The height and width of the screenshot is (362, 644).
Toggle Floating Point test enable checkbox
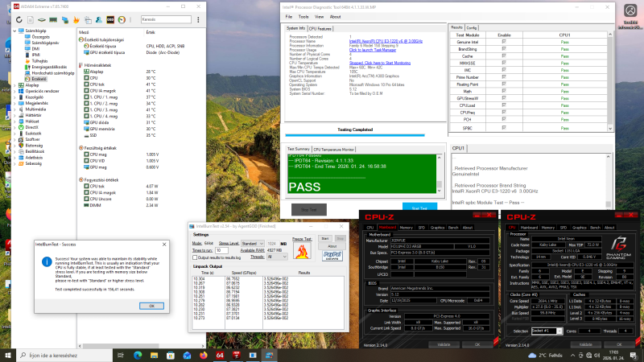click(504, 84)
